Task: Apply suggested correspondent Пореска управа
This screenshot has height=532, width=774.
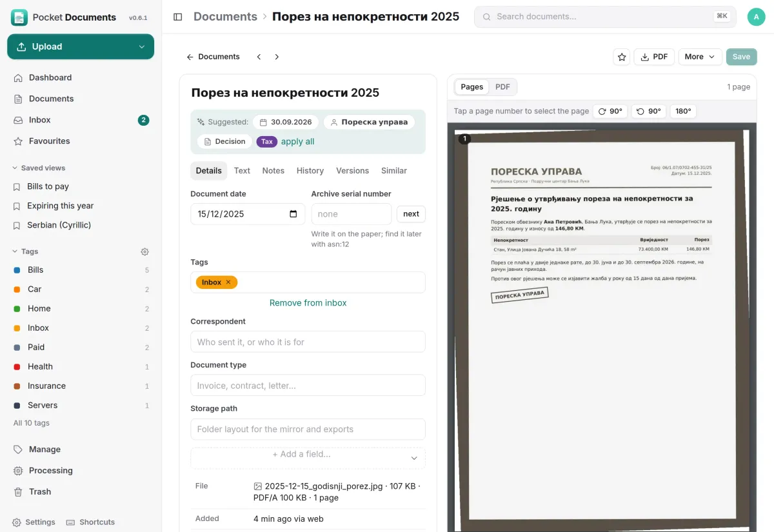Action: 369,122
